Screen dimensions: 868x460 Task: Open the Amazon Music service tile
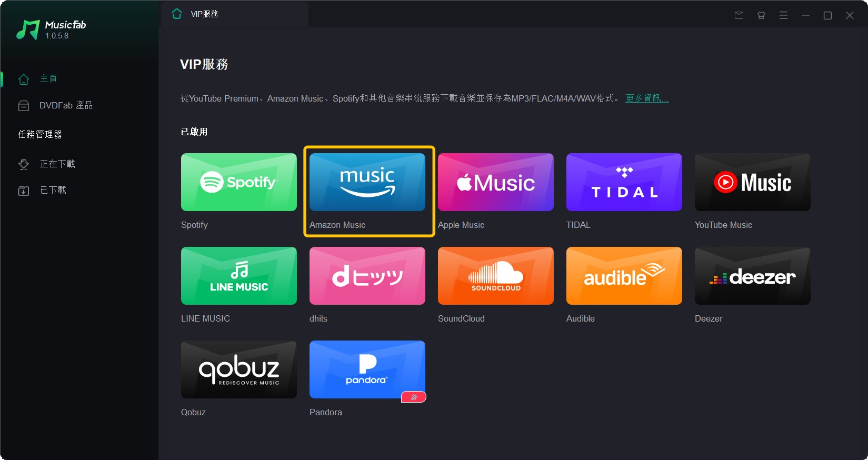point(367,182)
